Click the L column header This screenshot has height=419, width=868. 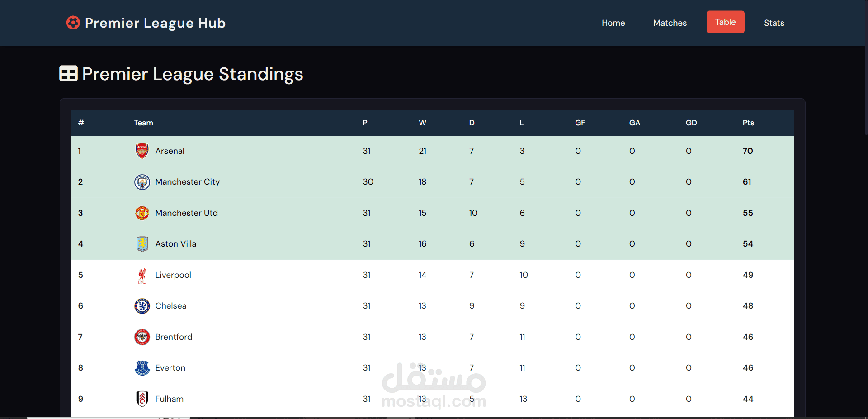(x=521, y=123)
